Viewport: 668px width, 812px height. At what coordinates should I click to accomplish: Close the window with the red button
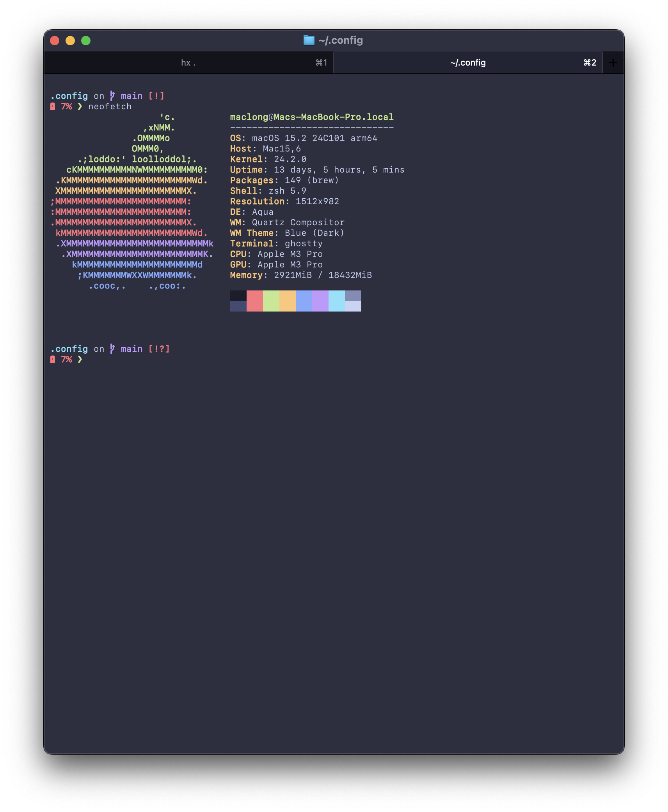55,41
